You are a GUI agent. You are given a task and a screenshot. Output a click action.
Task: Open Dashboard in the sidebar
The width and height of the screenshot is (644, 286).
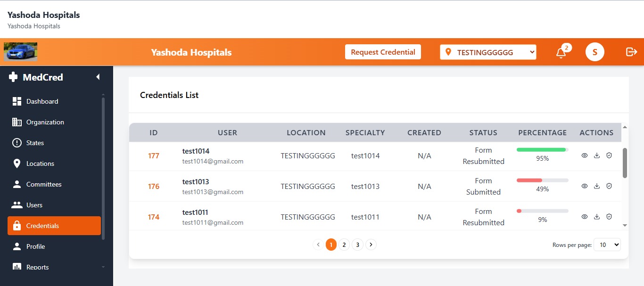coord(42,101)
